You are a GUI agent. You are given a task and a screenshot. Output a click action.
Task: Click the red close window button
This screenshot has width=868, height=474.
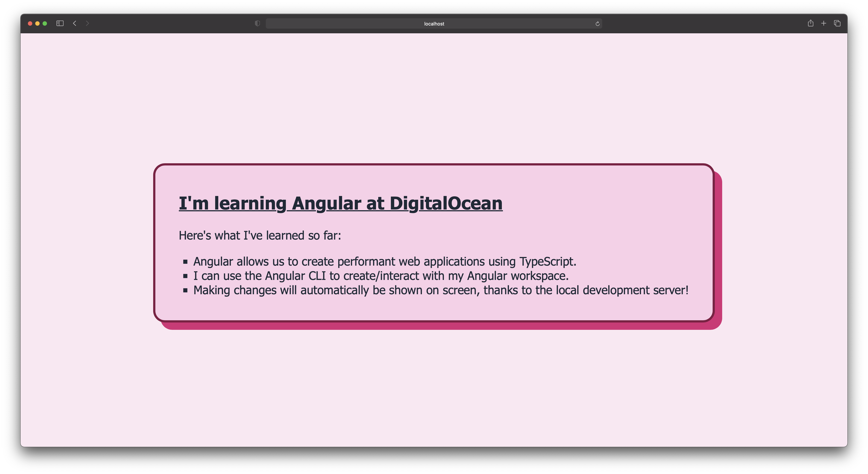click(30, 23)
